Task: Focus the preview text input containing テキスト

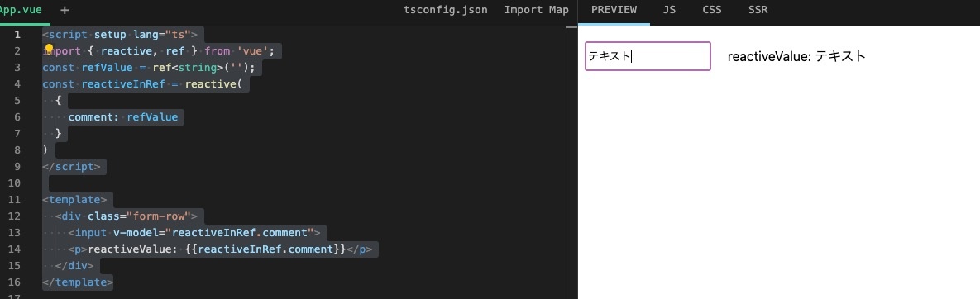Action: [x=648, y=56]
